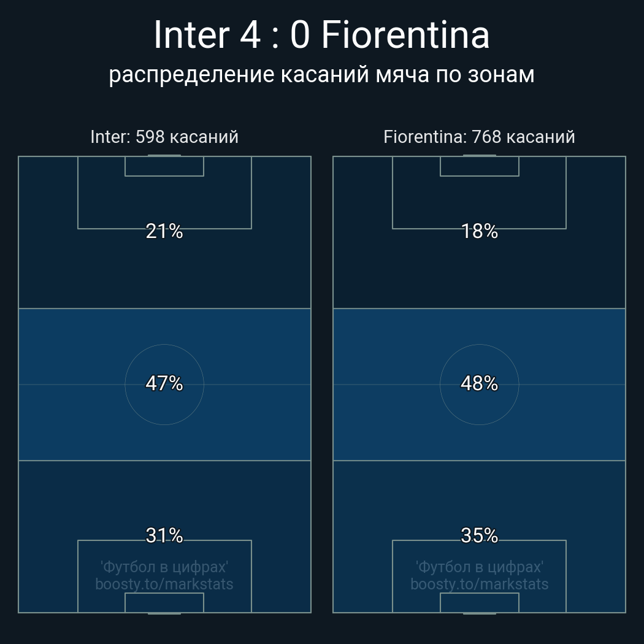Image resolution: width=644 pixels, height=644 pixels.
Task: Click the bottom six-yard box on Inter pitch
Action: click(164, 602)
